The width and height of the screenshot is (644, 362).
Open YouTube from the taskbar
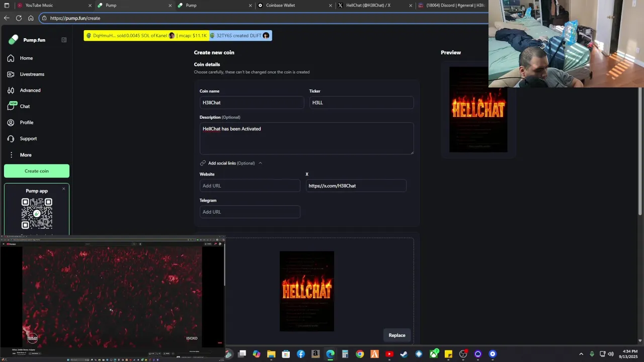pos(389,354)
